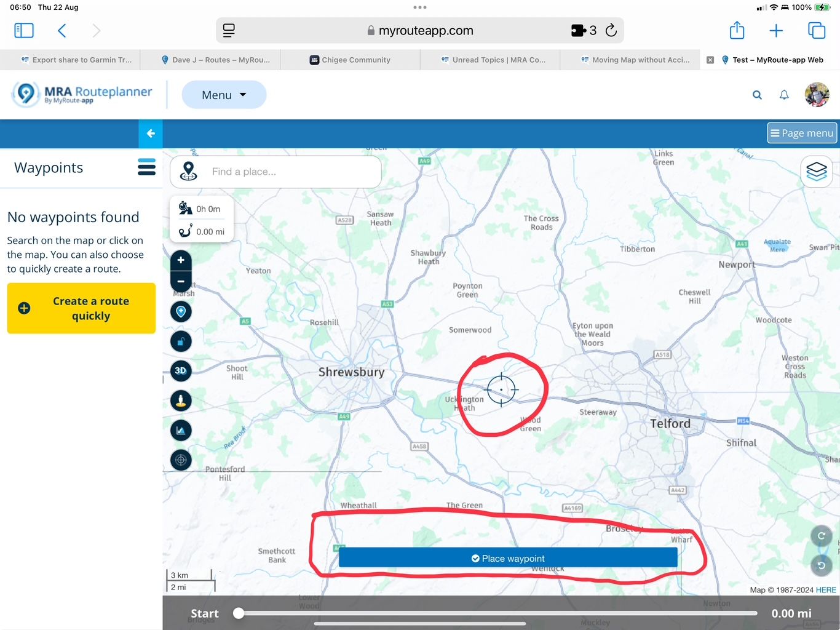Viewport: 840px width, 630px height.
Task: Click the route timeline slider handle
Action: coord(239,613)
